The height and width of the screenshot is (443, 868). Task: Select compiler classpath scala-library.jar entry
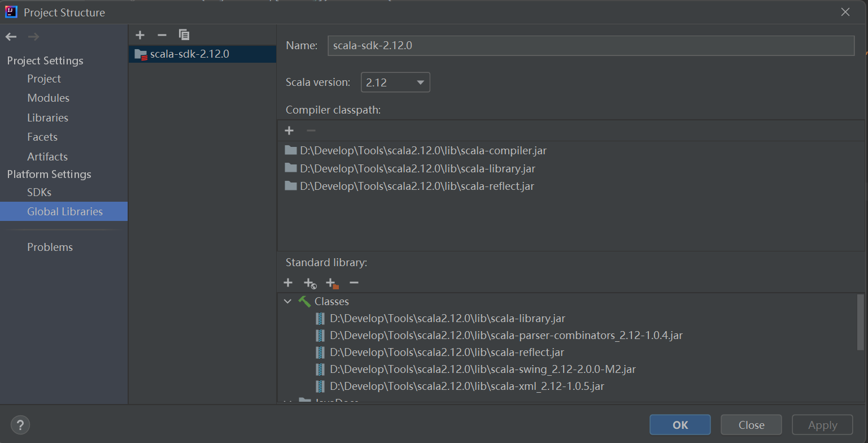(x=417, y=168)
